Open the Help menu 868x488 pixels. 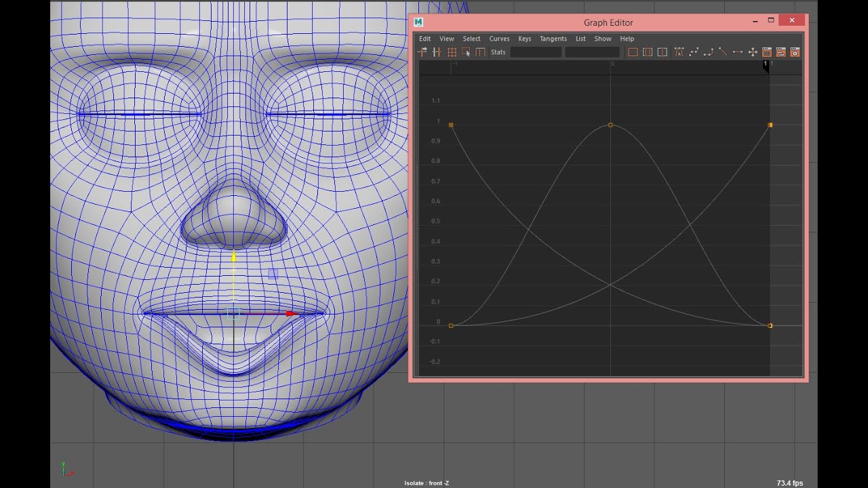pos(627,39)
